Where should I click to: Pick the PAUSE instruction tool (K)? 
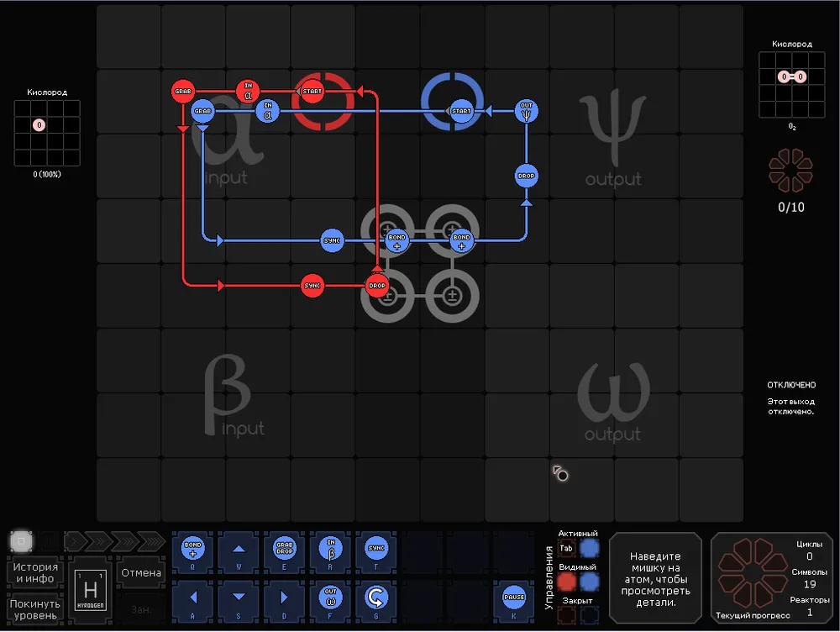(x=514, y=601)
